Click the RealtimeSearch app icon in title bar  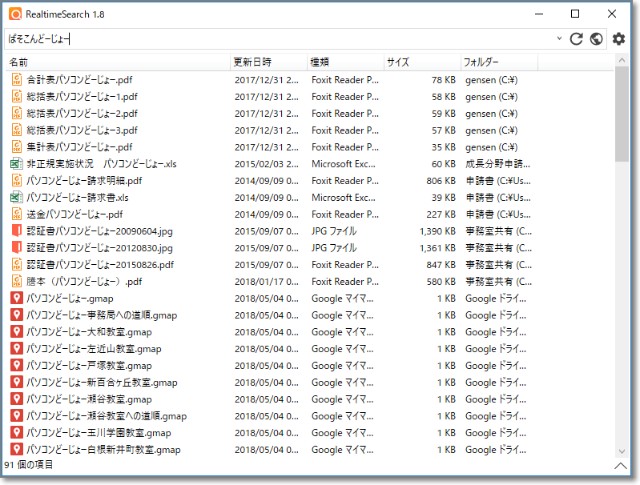click(15, 14)
